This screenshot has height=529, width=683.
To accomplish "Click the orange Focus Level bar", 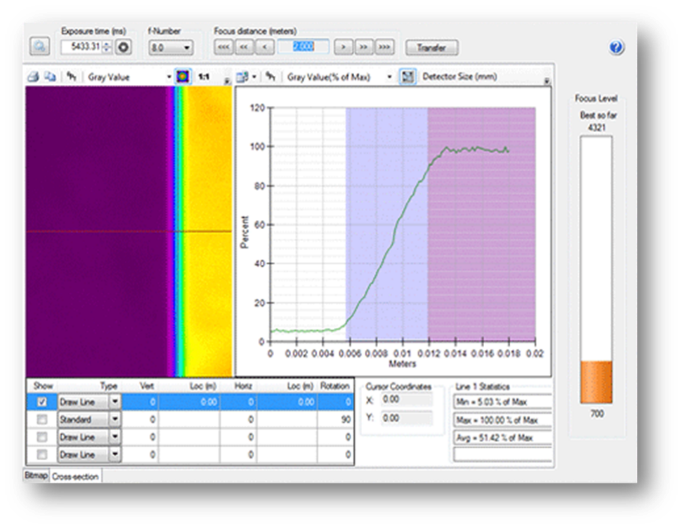I will (x=594, y=382).
